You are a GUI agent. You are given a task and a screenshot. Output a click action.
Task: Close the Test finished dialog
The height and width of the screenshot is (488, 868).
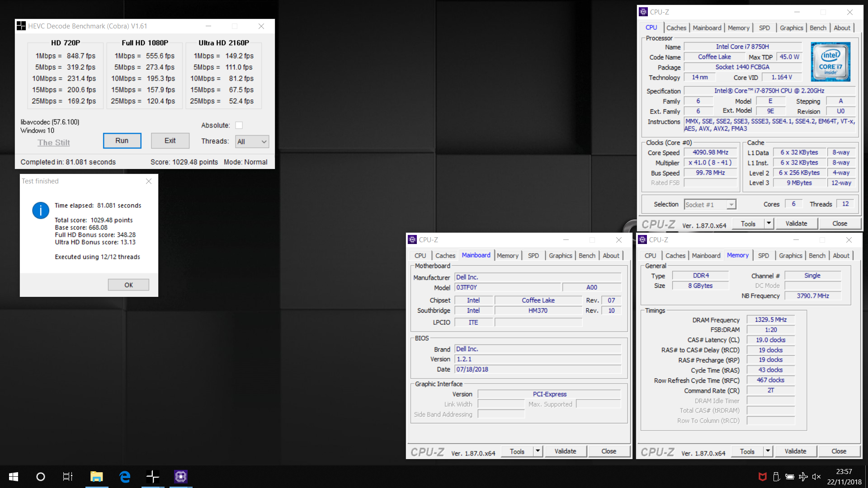click(x=149, y=181)
